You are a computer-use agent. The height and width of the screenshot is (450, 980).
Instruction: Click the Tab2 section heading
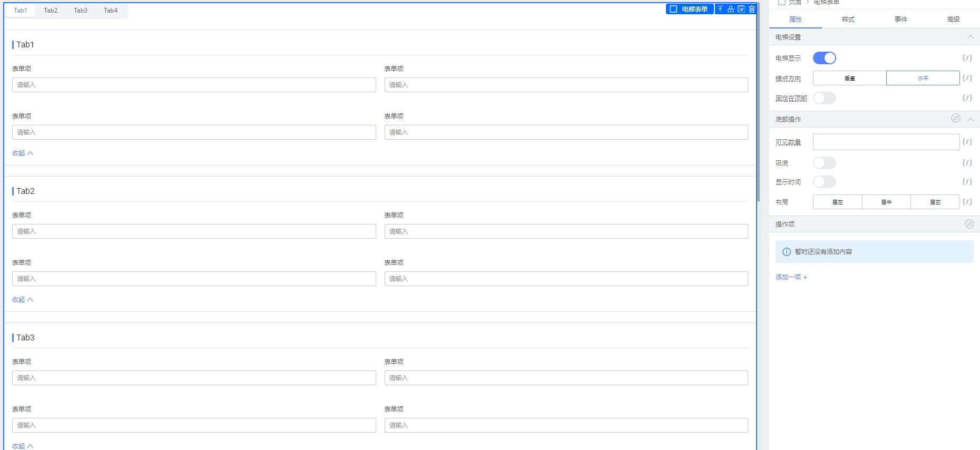click(x=25, y=191)
